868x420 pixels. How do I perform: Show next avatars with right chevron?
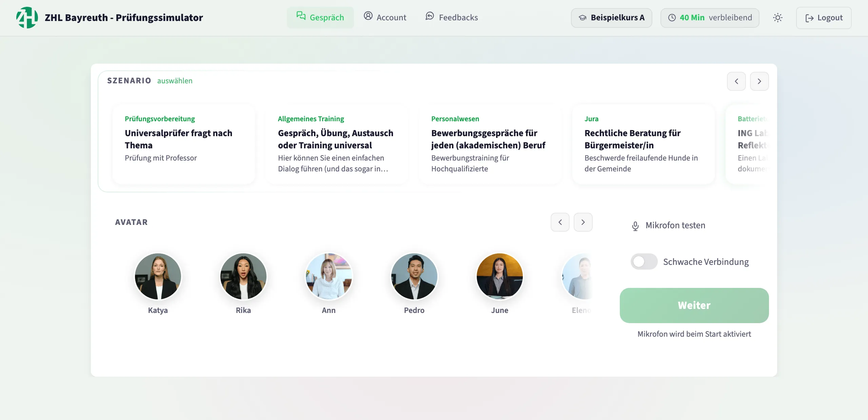click(x=583, y=222)
